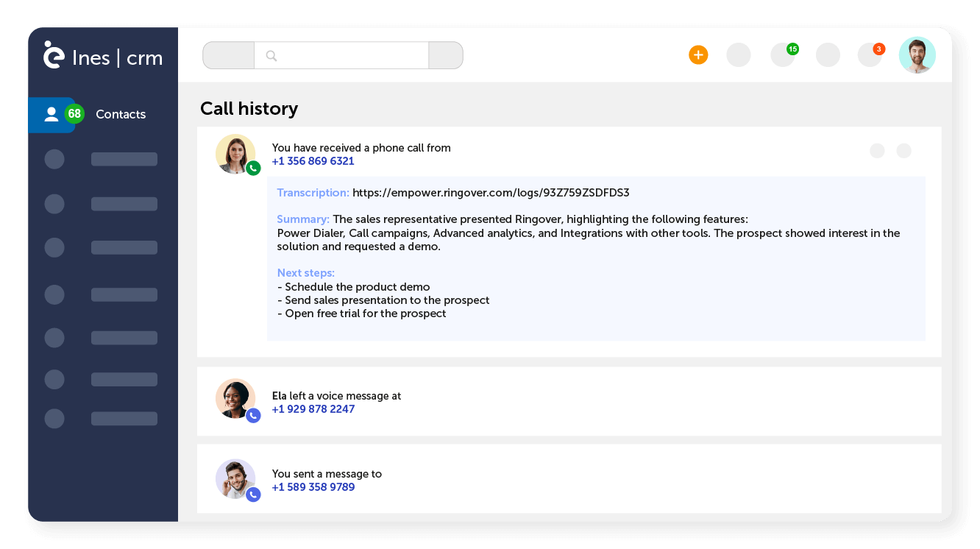Select the Contacts badge showing 68
The height and width of the screenshot is (549, 980).
pos(74,114)
